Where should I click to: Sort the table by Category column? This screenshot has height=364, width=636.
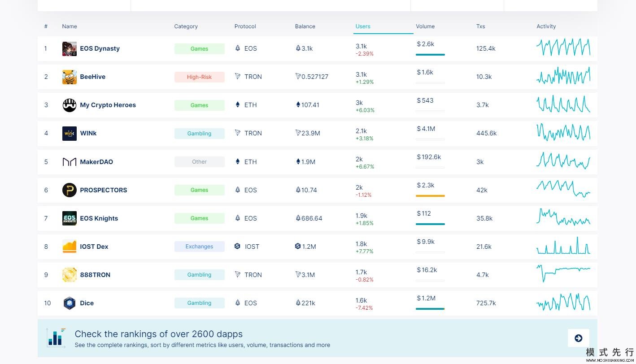[186, 26]
